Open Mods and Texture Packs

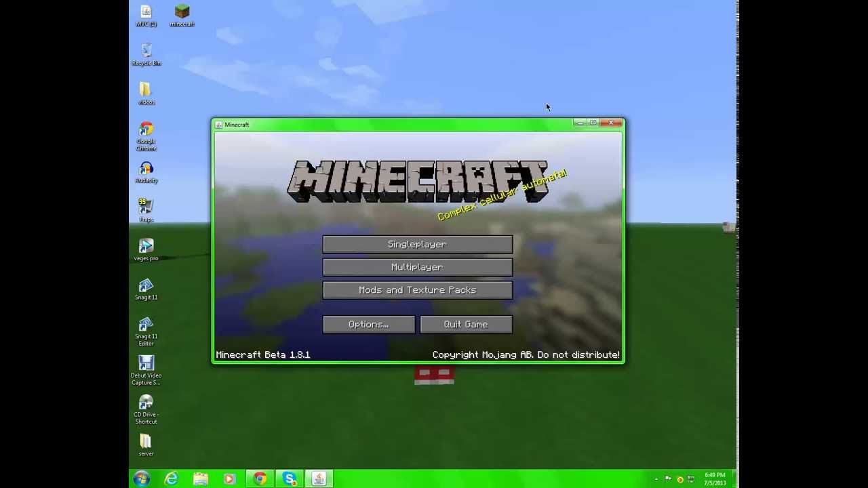click(x=418, y=290)
